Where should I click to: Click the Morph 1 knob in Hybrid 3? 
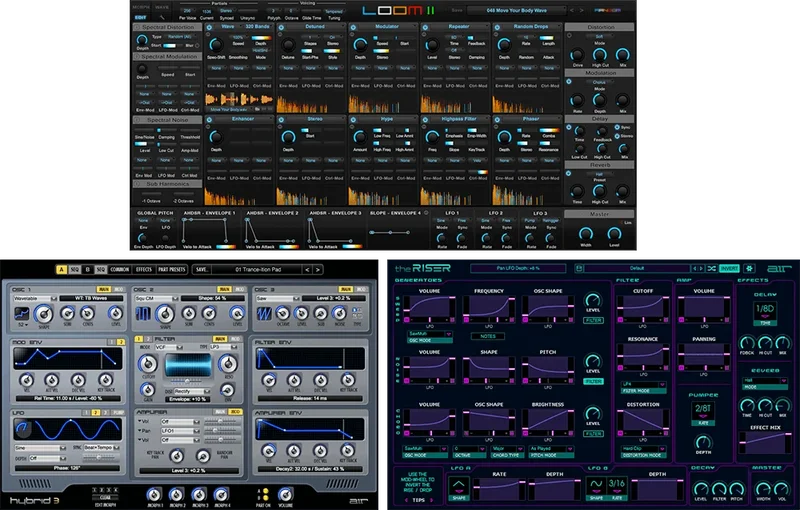coord(154,494)
